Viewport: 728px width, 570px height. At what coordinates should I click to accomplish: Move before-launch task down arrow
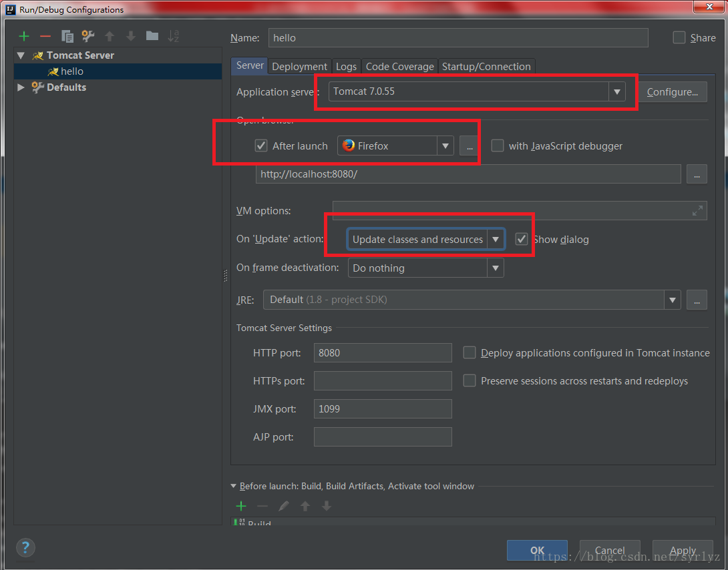(327, 506)
